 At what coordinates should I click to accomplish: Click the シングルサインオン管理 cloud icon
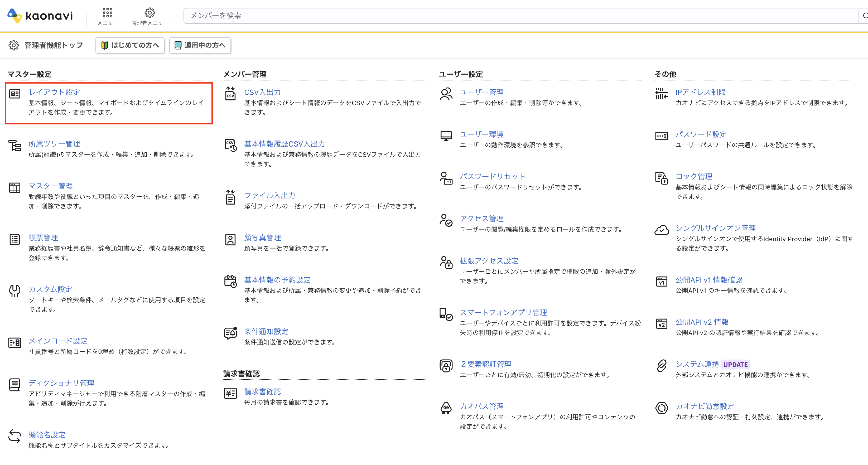662,230
